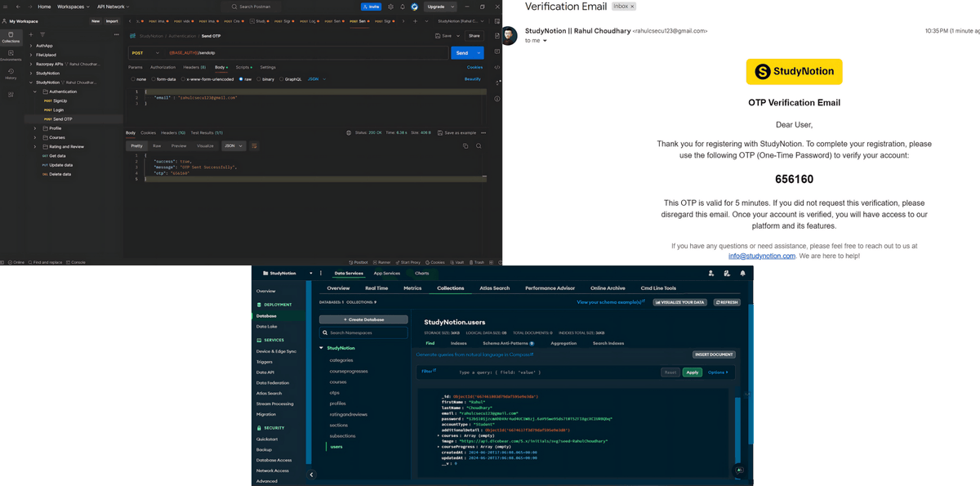Open the POST method dropdown

pos(145,52)
